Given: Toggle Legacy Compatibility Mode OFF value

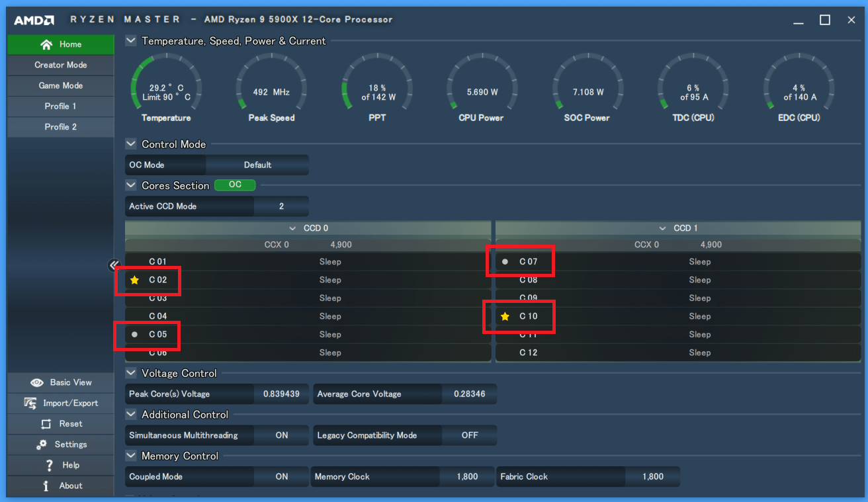Looking at the screenshot, I should pos(470,435).
